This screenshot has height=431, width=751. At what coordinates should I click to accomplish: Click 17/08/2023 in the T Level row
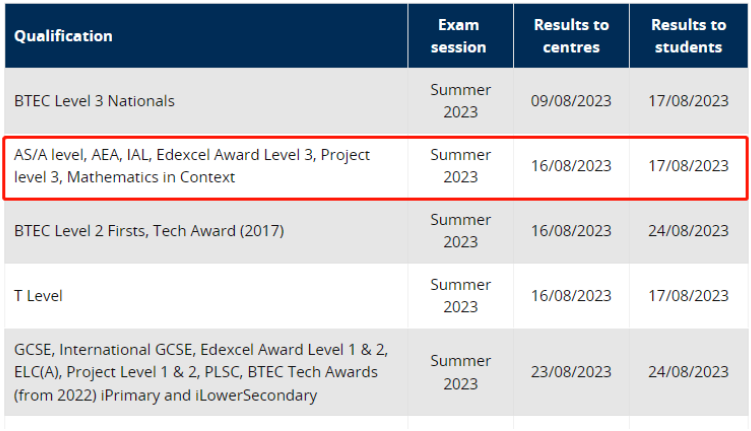point(688,296)
